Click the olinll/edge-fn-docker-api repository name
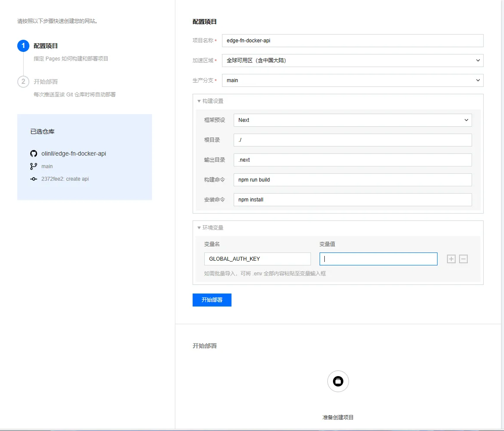This screenshot has height=431, width=504. [x=74, y=153]
